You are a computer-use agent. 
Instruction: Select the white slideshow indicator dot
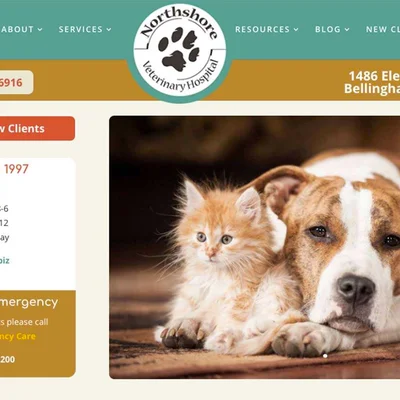coord(325,356)
